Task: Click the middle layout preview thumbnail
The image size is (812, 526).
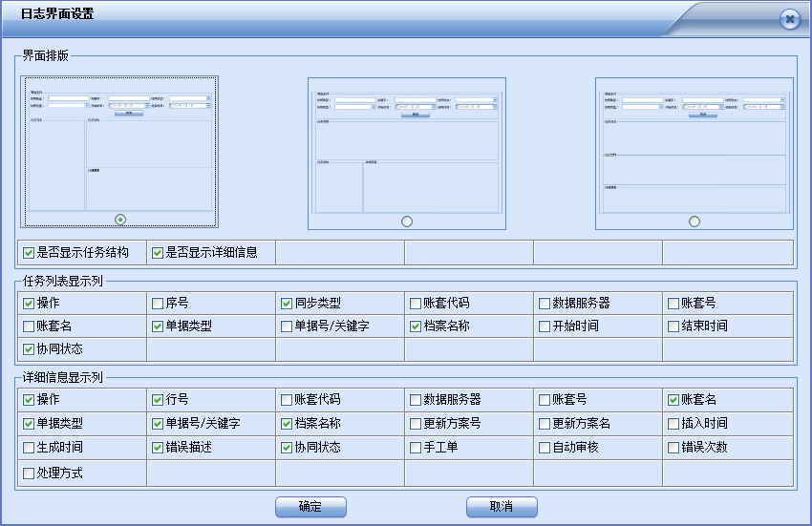Action: coord(407,148)
